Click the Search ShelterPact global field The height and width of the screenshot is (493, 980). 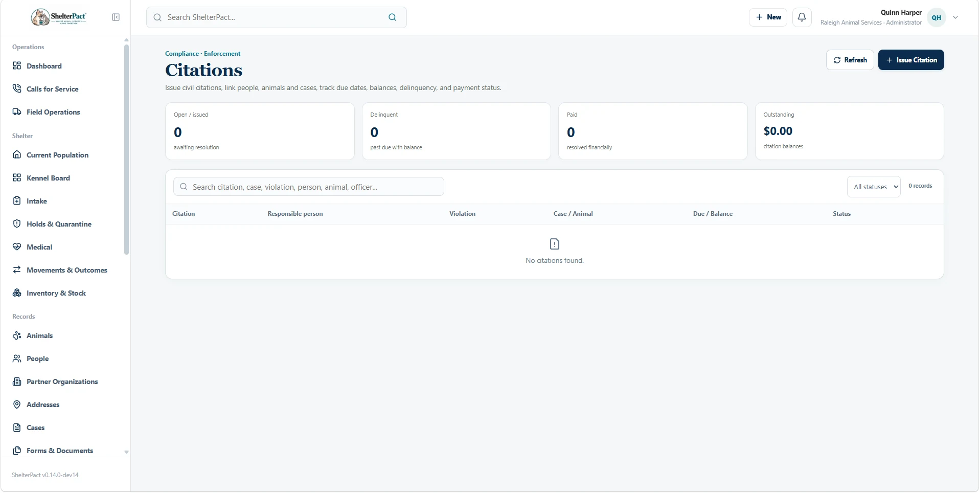click(x=276, y=17)
